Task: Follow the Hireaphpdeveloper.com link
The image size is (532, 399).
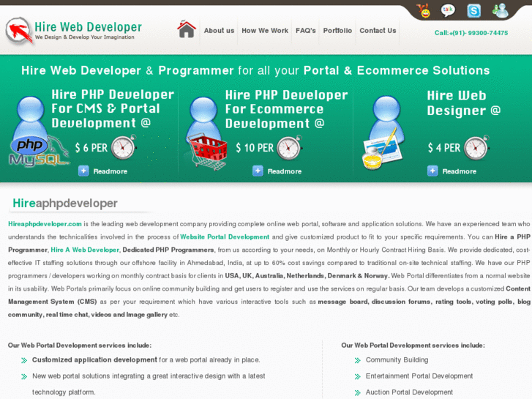Action: tap(45, 224)
